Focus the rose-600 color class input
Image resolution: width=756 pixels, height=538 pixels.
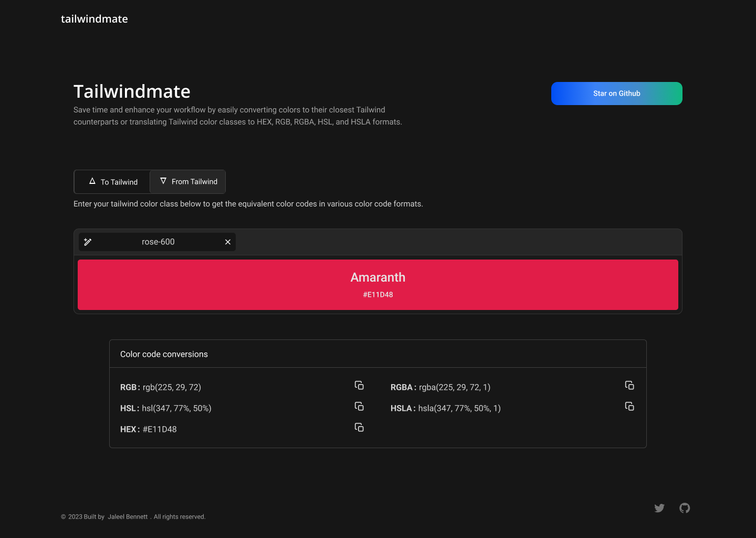(x=158, y=242)
